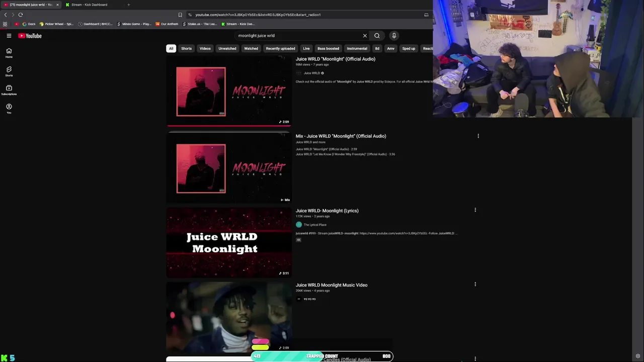Screen dimensions: 644x362
Task: Open Mines Game bookmark
Action: click(x=134, y=24)
